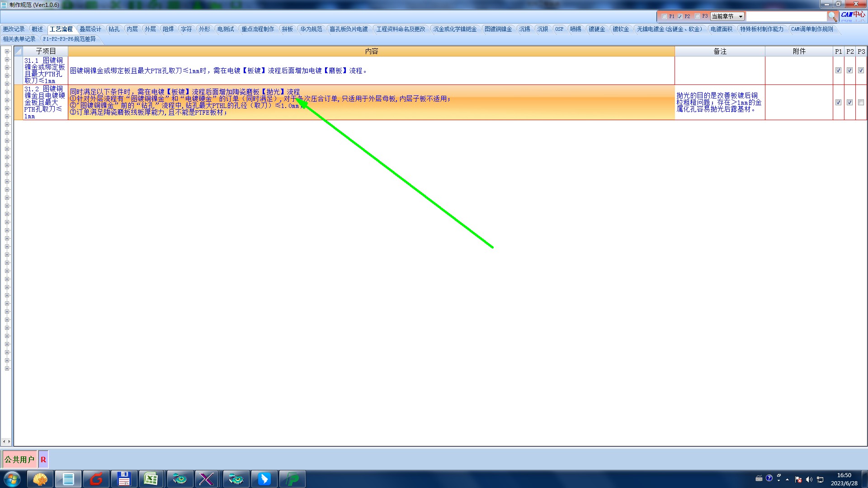Viewport: 868px width, 488px height.
Task: Expand the last tree node in left panel
Action: tap(7, 369)
